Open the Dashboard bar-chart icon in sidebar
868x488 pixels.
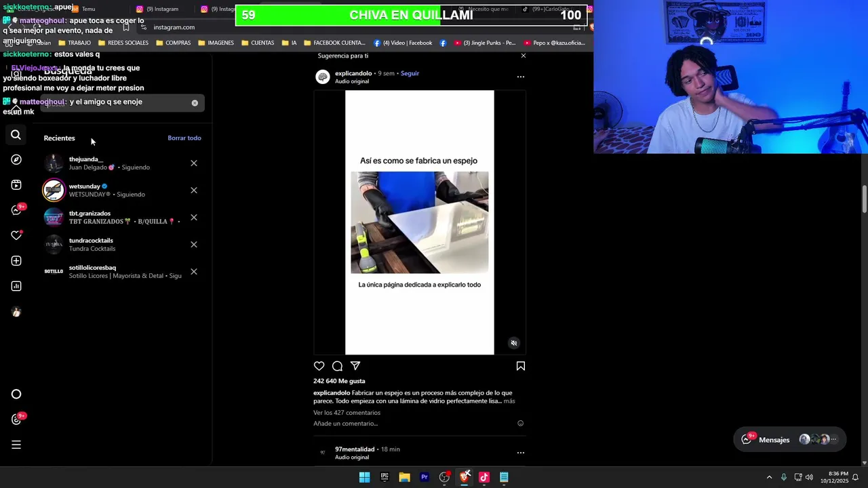tap(16, 286)
